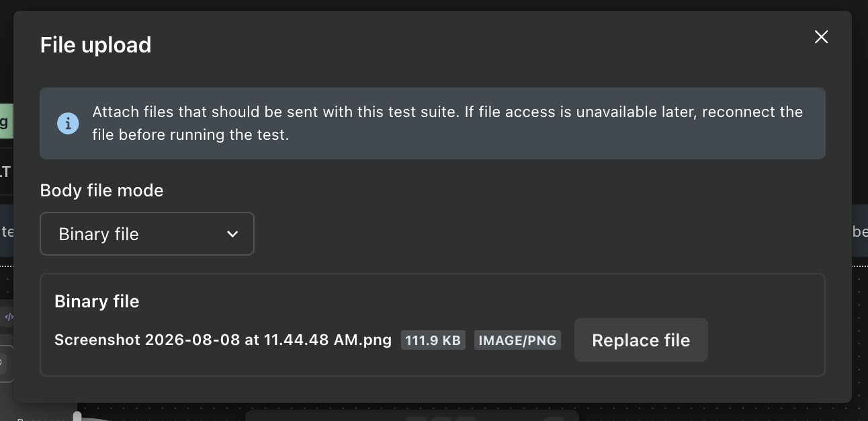The width and height of the screenshot is (868, 421).
Task: Click the blue info icon in banner
Action: point(68,123)
